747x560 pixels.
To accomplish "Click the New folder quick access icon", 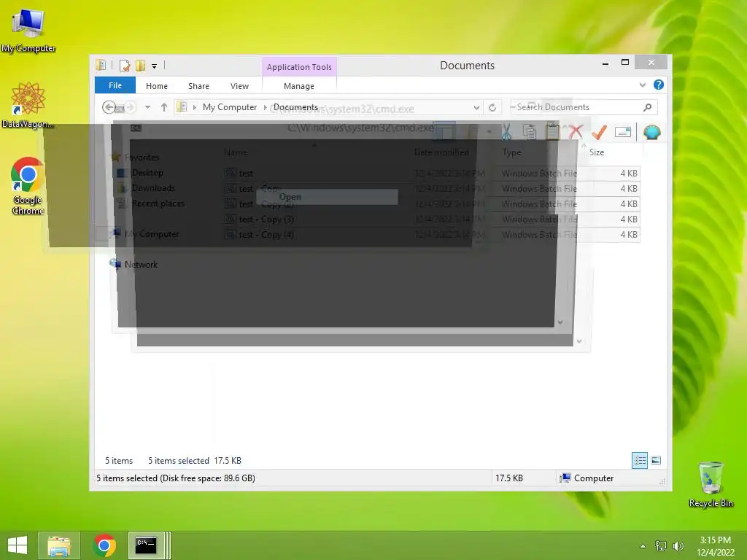I will [x=140, y=65].
